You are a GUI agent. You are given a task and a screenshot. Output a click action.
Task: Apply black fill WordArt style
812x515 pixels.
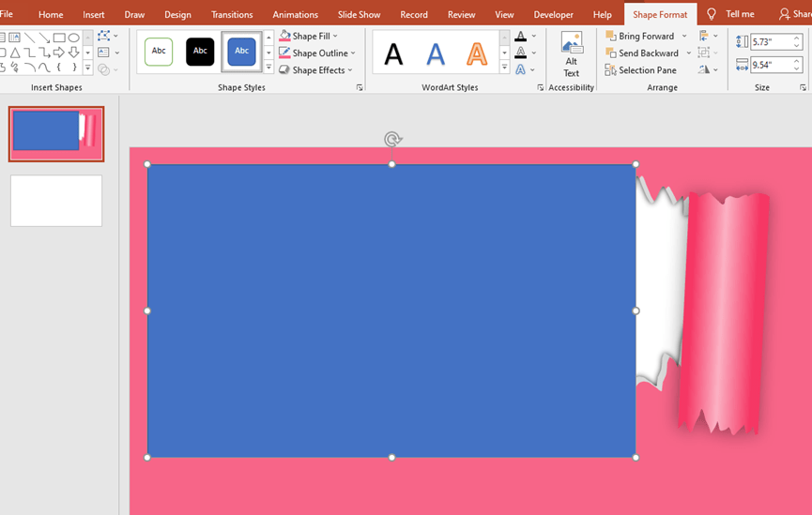point(393,53)
